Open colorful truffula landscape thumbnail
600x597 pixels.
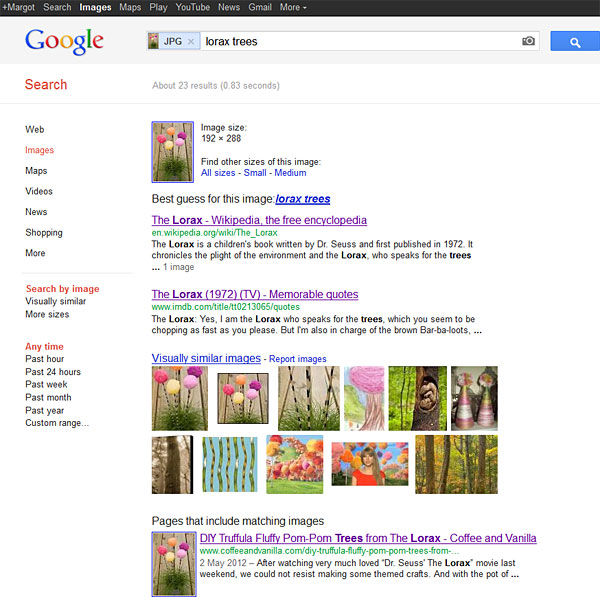(295, 465)
